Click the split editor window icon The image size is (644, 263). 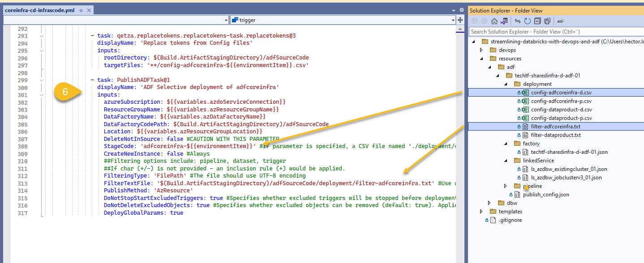pos(460,20)
